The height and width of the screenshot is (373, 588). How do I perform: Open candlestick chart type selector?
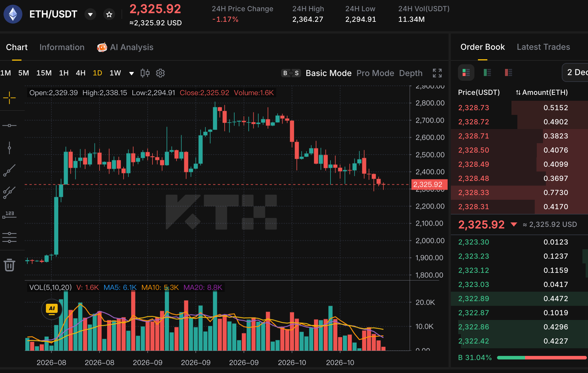coord(145,73)
